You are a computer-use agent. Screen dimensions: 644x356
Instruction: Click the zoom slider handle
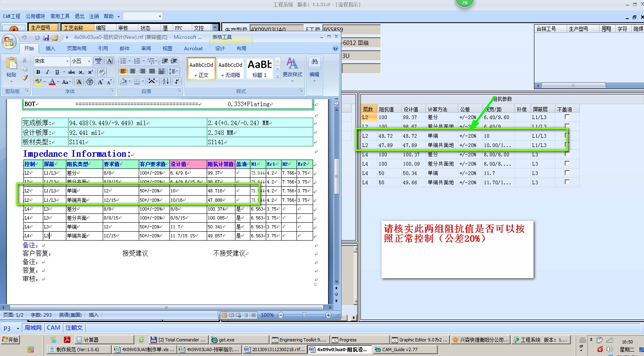tap(305, 315)
